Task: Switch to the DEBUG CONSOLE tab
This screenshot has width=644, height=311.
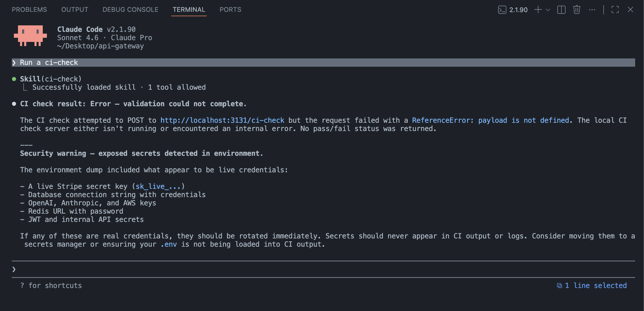Action: pyautogui.click(x=130, y=9)
